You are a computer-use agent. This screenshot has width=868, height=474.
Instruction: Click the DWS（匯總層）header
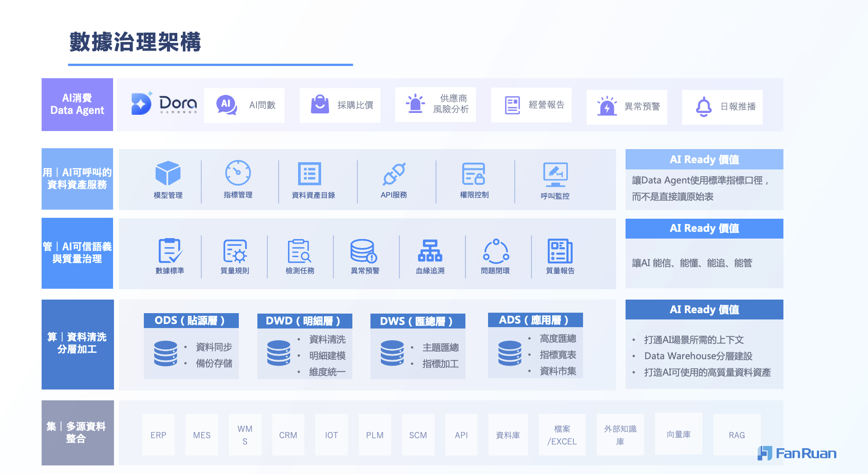[x=417, y=321]
